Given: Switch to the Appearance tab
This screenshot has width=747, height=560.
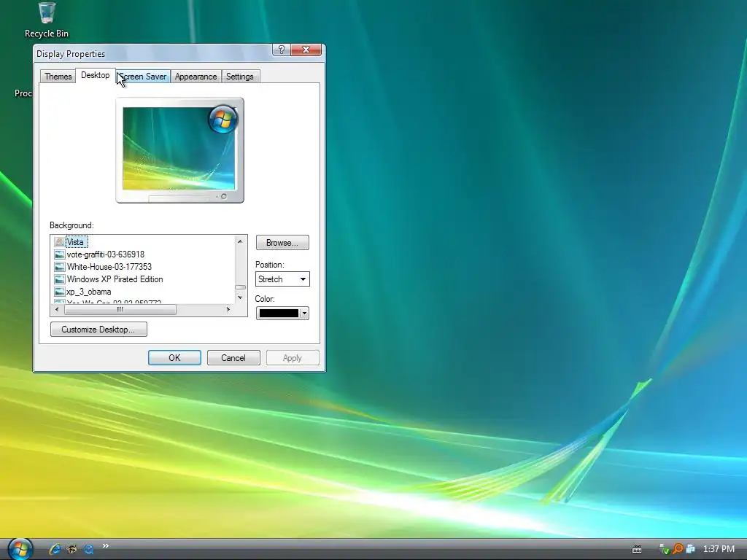Looking at the screenshot, I should pos(196,76).
